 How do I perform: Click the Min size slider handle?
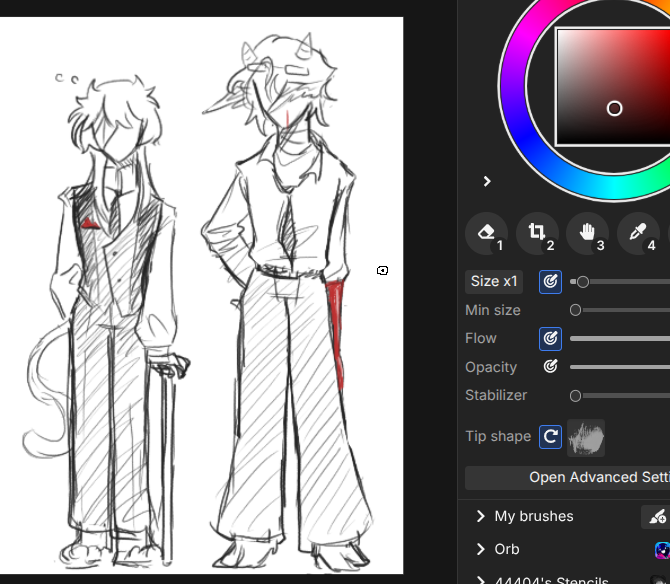pyautogui.click(x=576, y=310)
